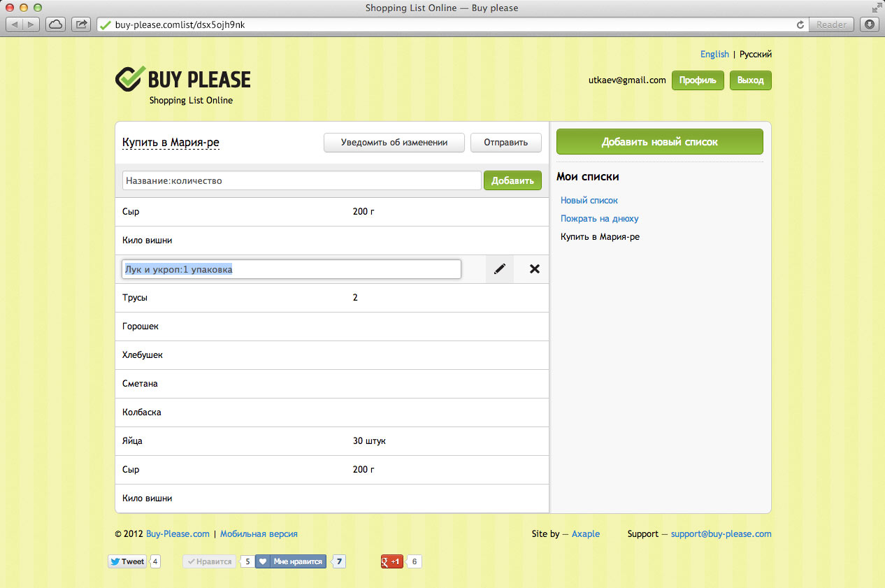Click the Safari share icon

[82, 24]
